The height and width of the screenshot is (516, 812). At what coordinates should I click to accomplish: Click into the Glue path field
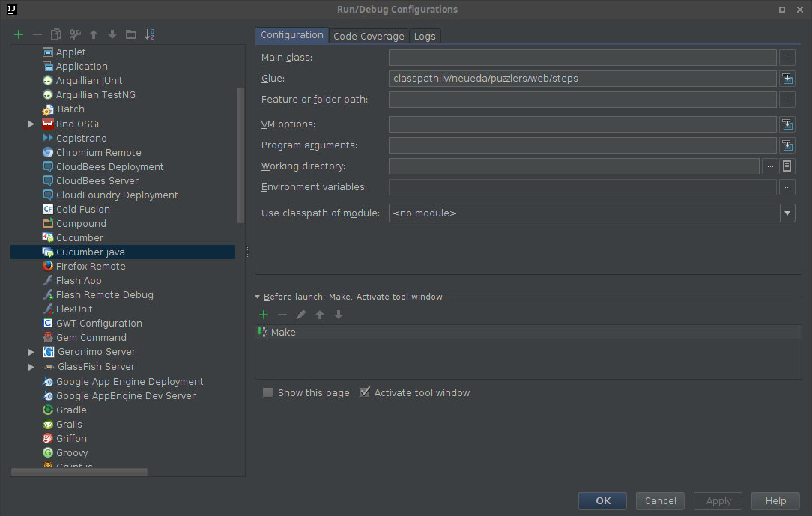point(583,79)
